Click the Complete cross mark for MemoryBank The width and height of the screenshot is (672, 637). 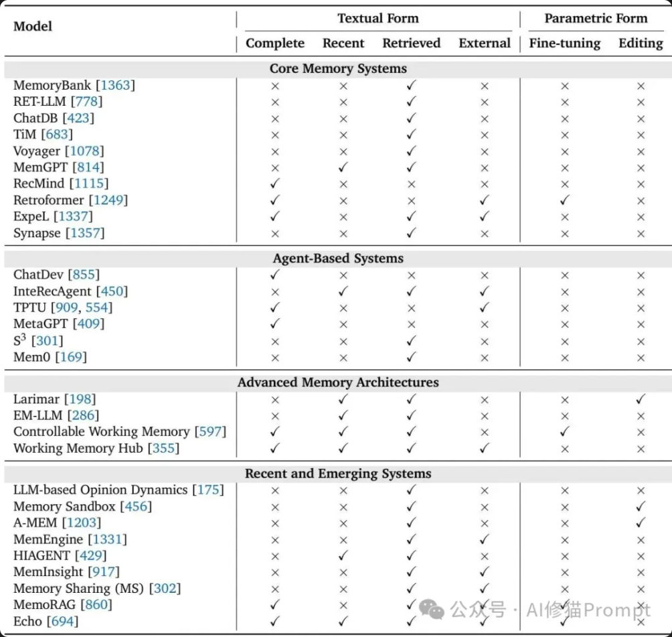click(x=274, y=86)
